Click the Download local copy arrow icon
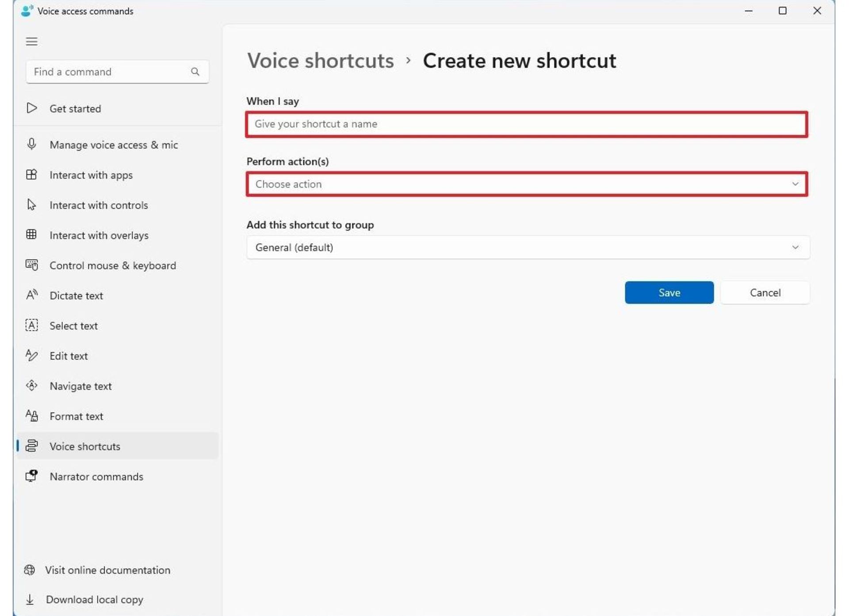This screenshot has height=616, width=849. pos(30,600)
